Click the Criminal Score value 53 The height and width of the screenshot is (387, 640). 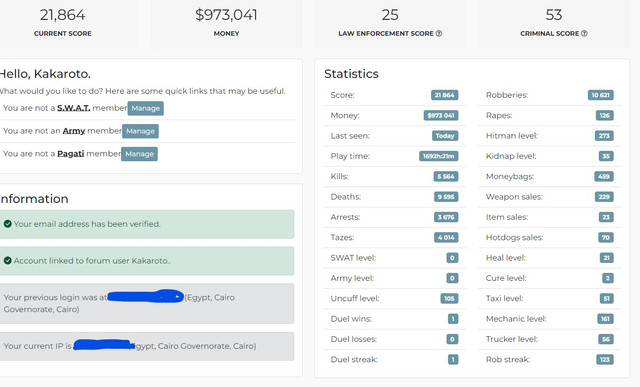click(553, 15)
